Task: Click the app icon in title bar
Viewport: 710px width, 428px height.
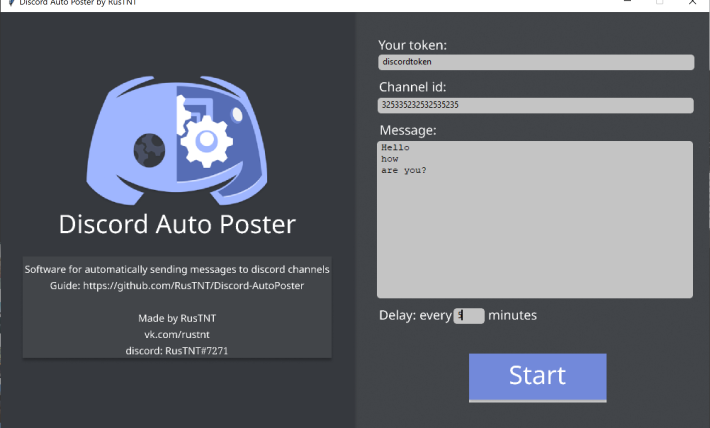Action: [11, 2]
